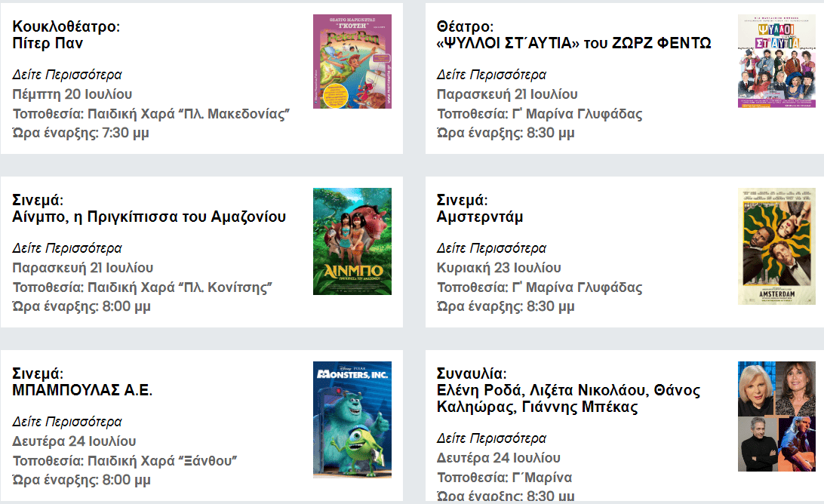Open the «ΨΥΛΛΟΙ ΣΤ΄ΑΥΤΙΑ» του ΖΩΡΖ ΦΕΝΤΩ title
Viewport: 824px width, 504px height.
[573, 43]
